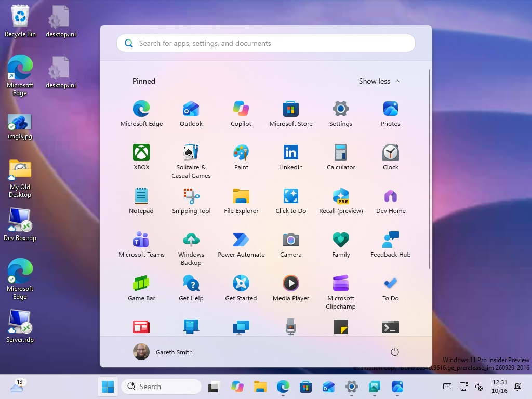This screenshot has height=399, width=532.
Task: Open notifications bell in system tray
Action: tap(518, 387)
